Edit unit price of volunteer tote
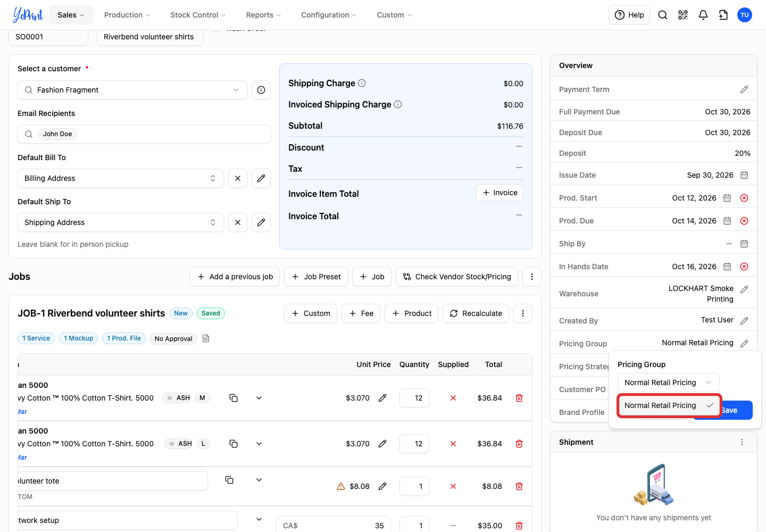This screenshot has height=532, width=766. (382, 486)
